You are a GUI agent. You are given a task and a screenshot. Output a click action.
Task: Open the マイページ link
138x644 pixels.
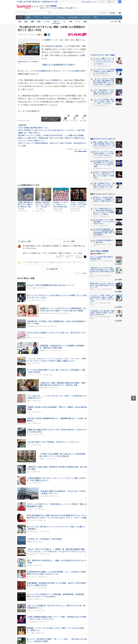pos(103,13)
